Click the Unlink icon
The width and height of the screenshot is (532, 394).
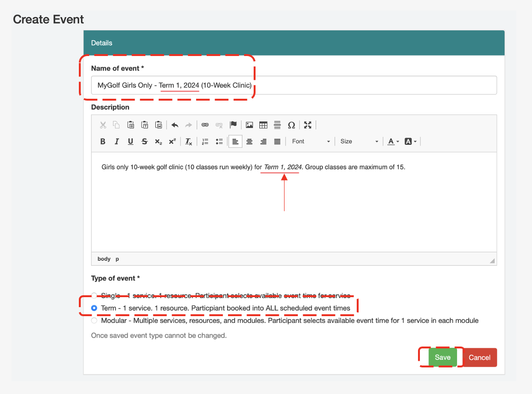tap(219, 125)
